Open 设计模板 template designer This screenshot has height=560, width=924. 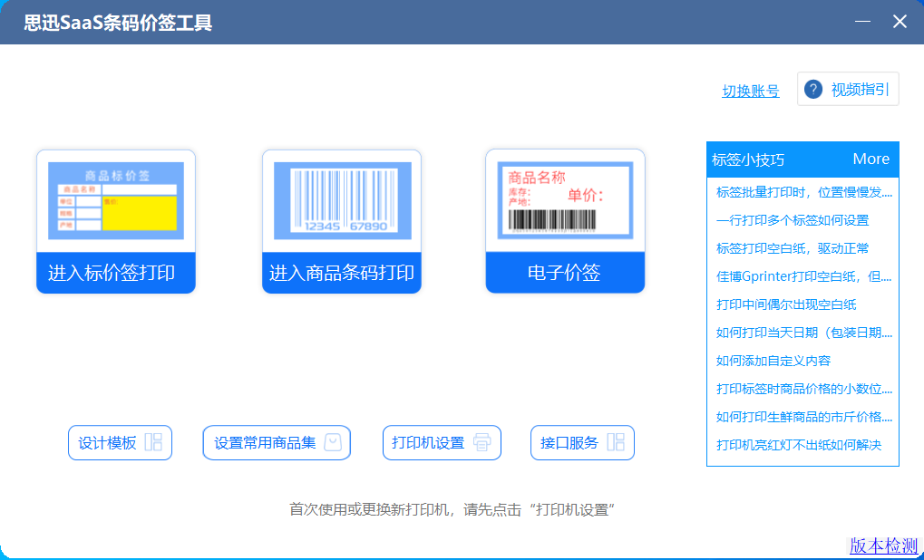click(x=121, y=443)
